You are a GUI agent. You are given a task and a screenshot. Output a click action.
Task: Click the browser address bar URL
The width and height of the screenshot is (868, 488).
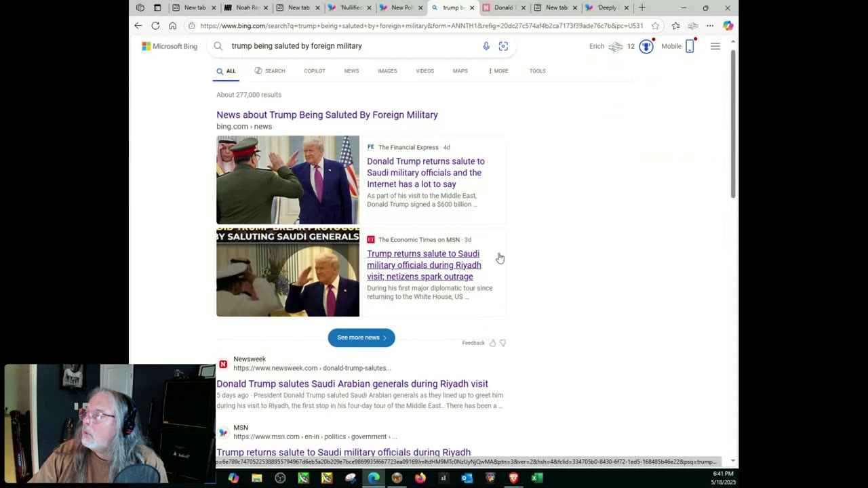coord(421,26)
